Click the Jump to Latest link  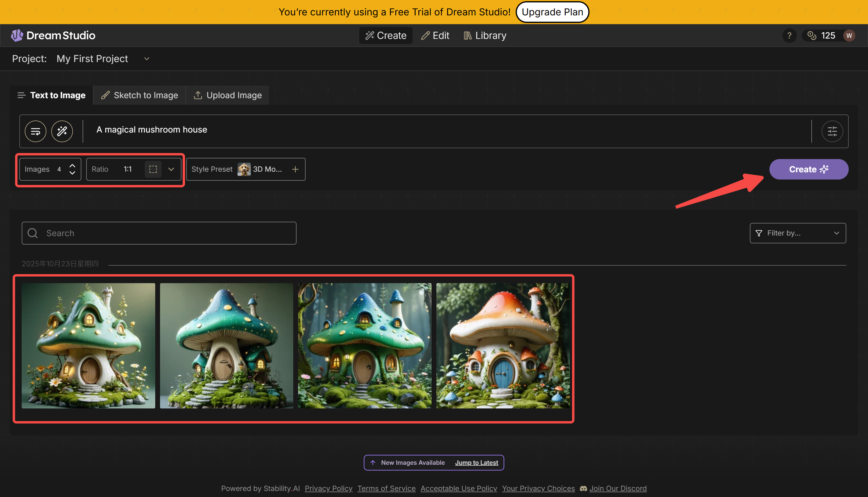pos(477,463)
